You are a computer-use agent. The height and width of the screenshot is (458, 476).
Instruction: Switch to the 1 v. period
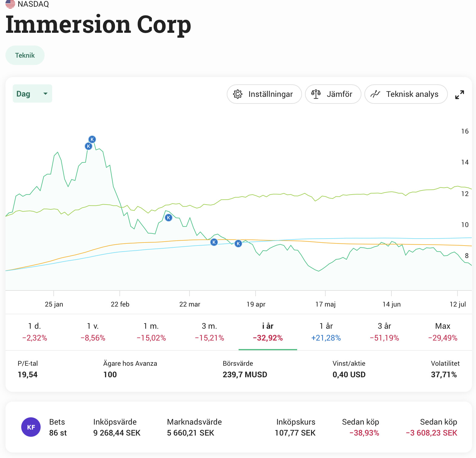pyautogui.click(x=93, y=332)
